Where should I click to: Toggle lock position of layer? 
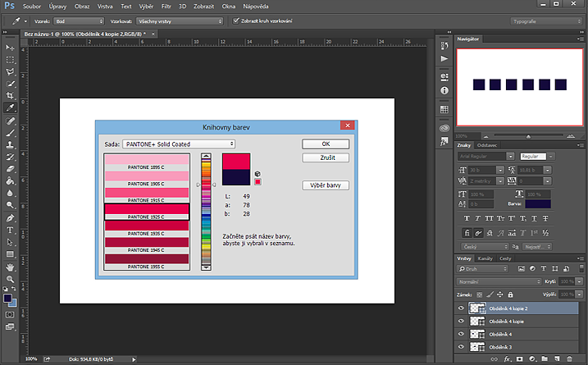coord(500,294)
